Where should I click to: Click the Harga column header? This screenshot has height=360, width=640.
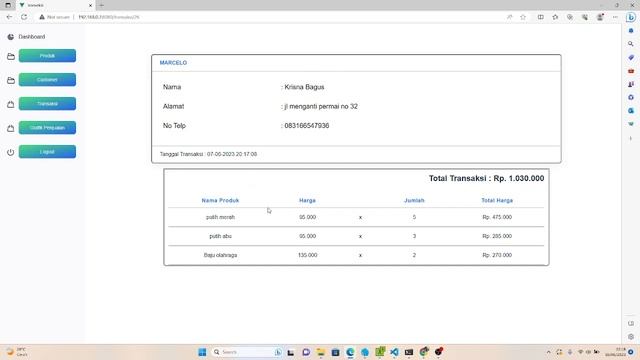pos(307,200)
